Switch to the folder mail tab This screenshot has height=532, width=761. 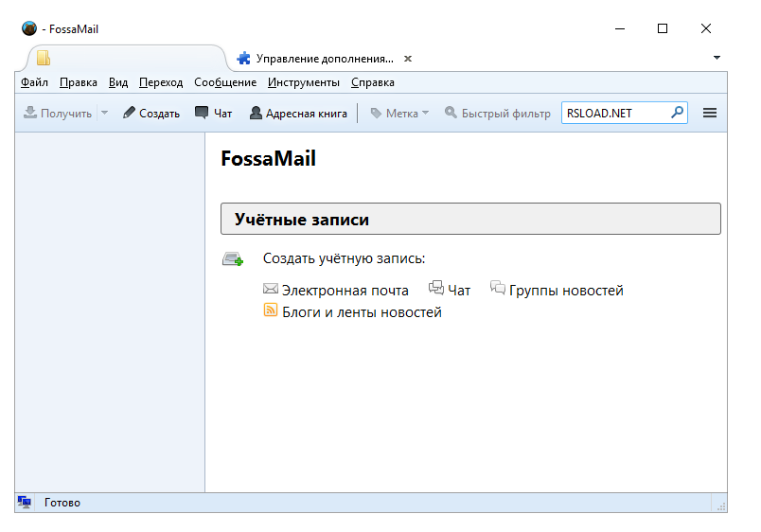[x=44, y=58]
